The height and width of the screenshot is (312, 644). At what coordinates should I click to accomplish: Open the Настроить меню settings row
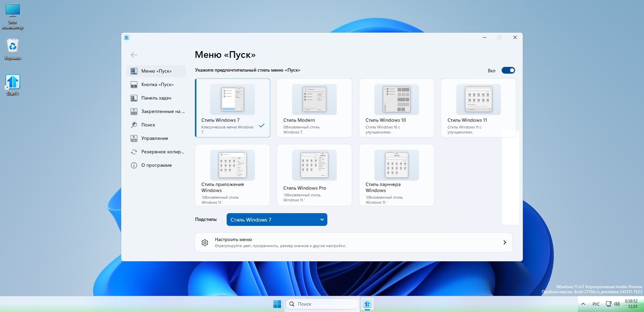pyautogui.click(x=354, y=242)
